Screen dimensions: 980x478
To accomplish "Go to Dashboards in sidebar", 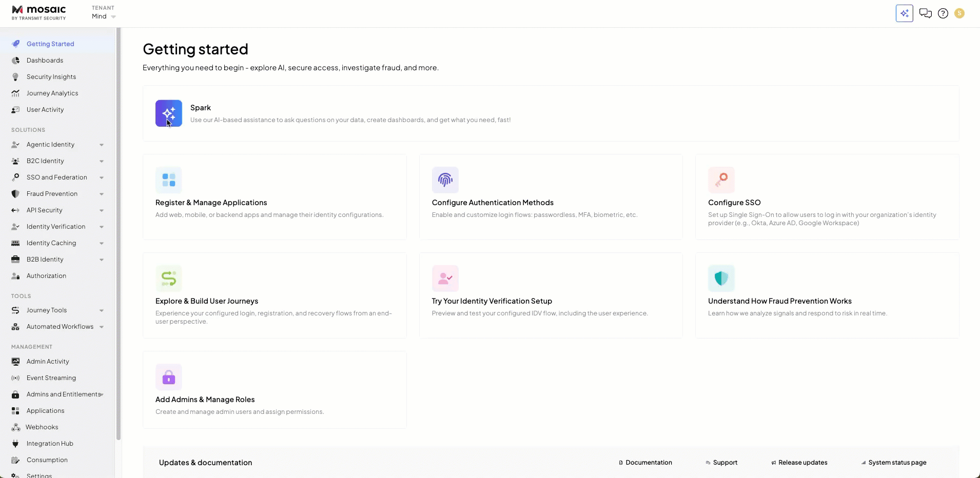I will [45, 61].
